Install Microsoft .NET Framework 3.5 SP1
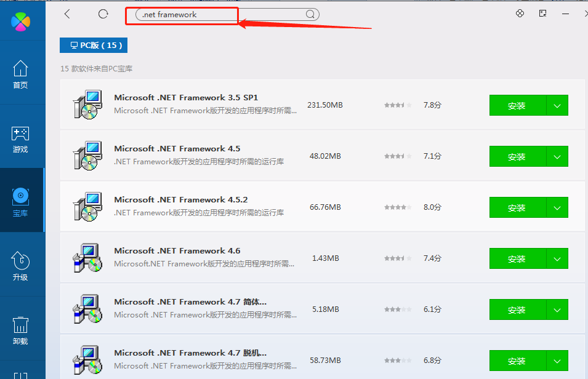Image resolution: width=588 pixels, height=379 pixels. click(x=517, y=105)
